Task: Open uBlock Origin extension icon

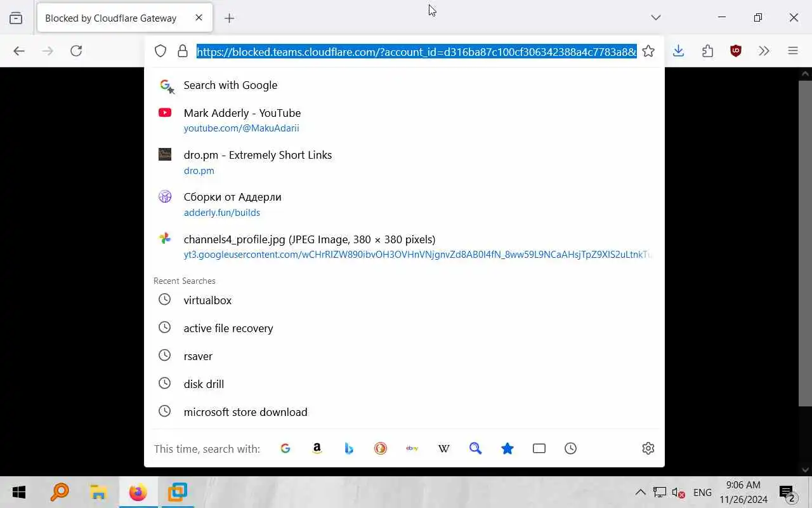Action: click(736, 51)
